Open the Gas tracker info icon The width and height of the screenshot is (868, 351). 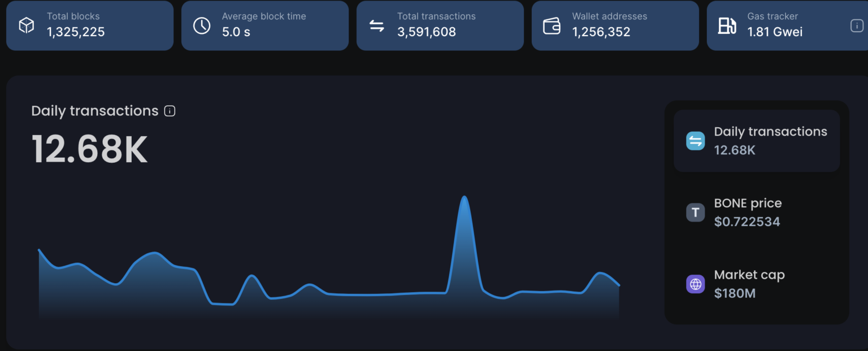[x=857, y=25]
